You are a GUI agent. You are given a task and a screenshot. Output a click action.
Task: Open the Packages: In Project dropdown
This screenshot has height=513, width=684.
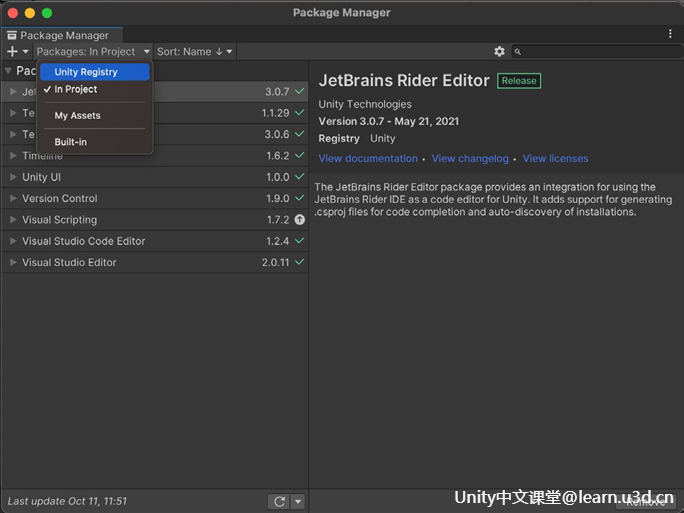pos(93,51)
